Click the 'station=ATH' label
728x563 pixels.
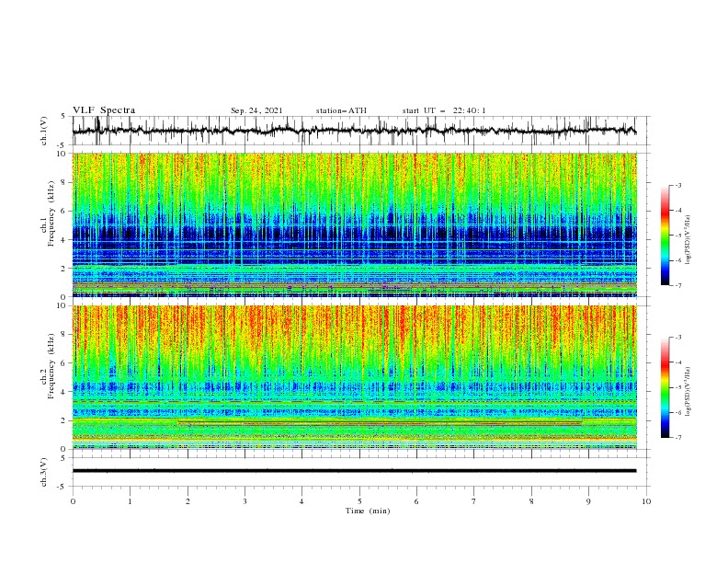tap(341, 110)
